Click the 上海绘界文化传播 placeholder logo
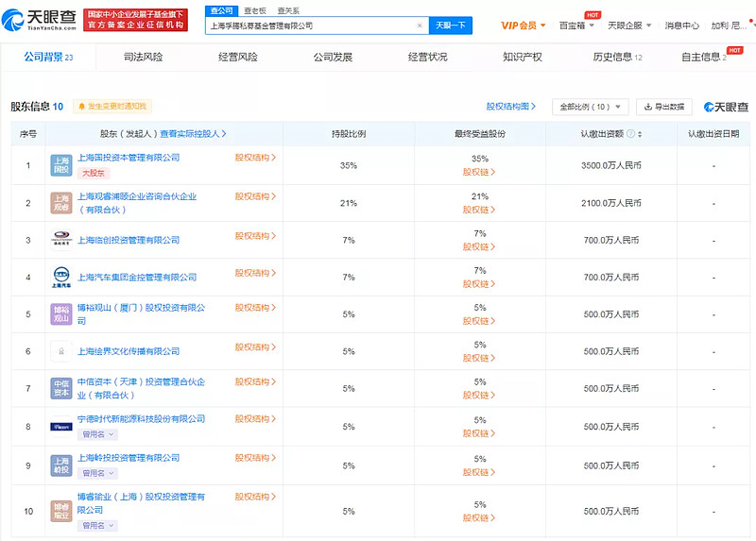The width and height of the screenshot is (756, 541). (x=61, y=351)
